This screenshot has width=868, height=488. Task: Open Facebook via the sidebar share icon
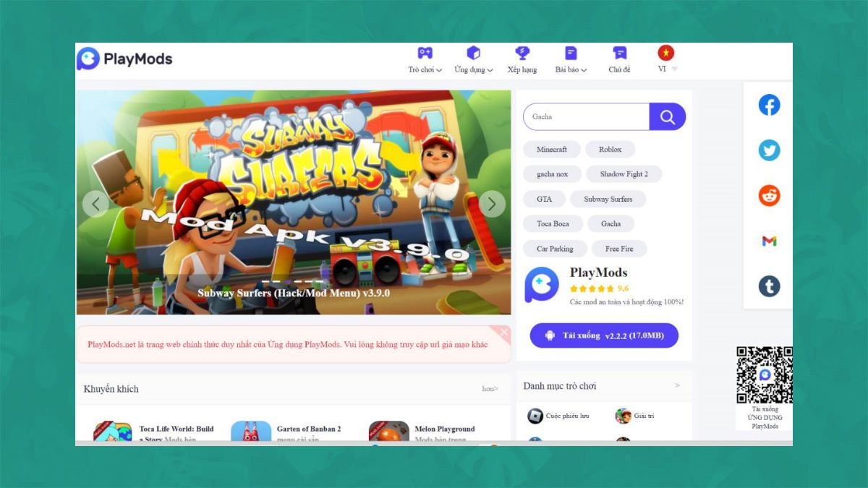[x=769, y=104]
